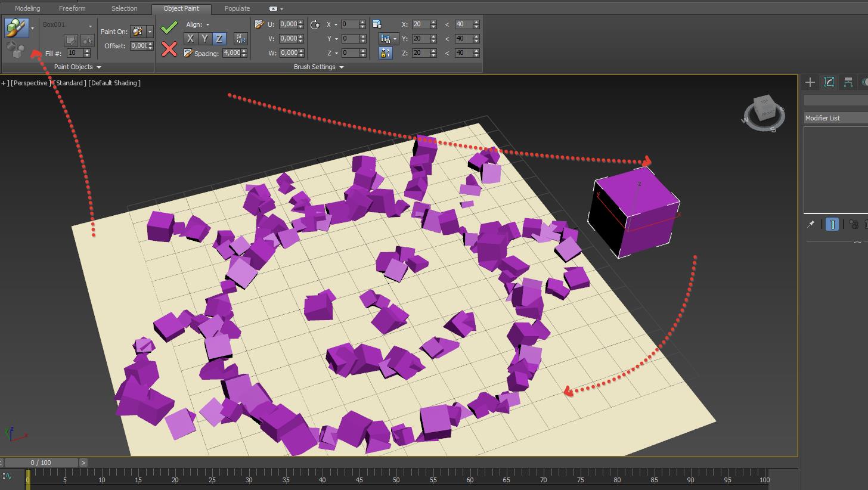This screenshot has width=868, height=490.
Task: Click the Paint On surface icon
Action: 138,31
